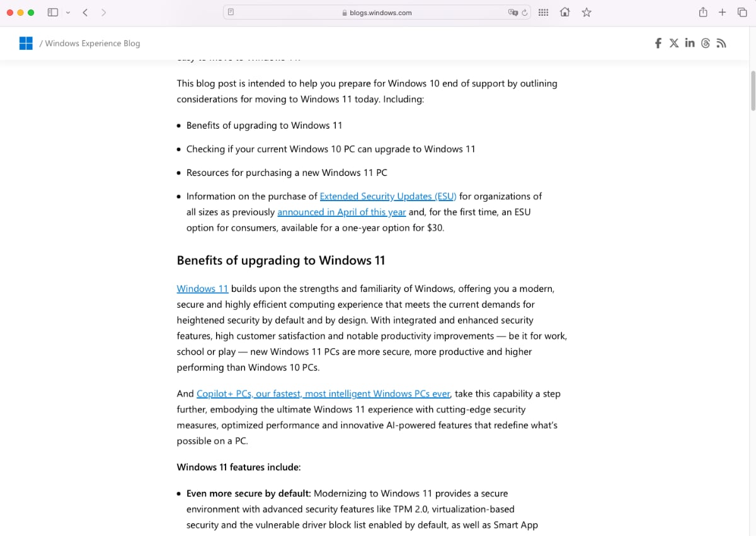Go back to the previous page
This screenshot has width=756, height=536.
[x=85, y=13]
